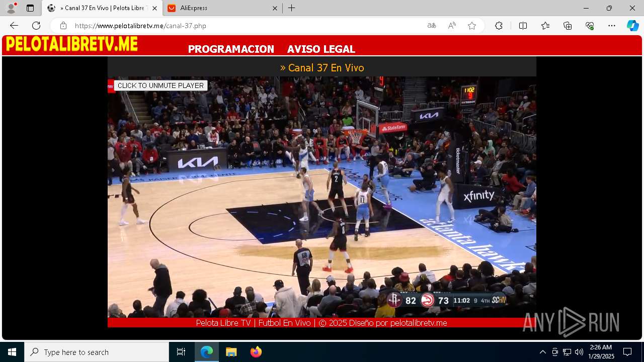This screenshot has width=644, height=362.
Task: Open network status tray icon
Action: [x=567, y=352]
